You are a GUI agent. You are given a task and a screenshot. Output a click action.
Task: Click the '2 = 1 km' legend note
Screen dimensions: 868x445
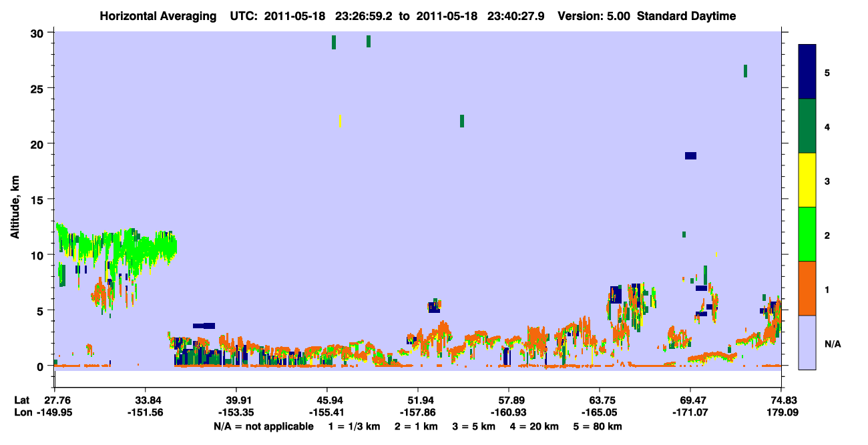[x=415, y=426]
